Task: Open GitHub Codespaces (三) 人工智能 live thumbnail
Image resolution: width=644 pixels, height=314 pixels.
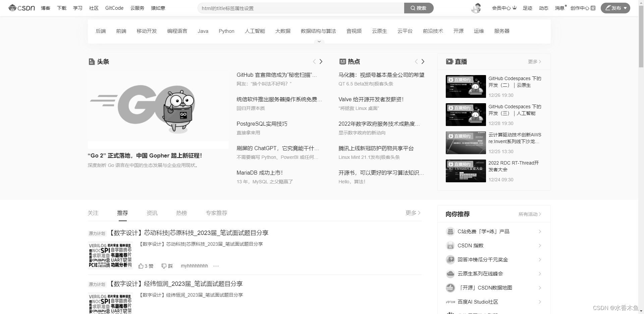Action: [x=466, y=115]
